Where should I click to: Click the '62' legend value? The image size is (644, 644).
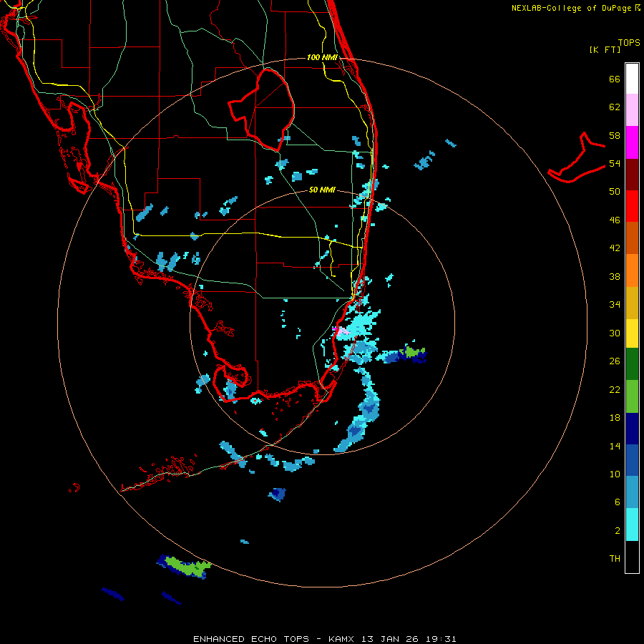point(615,107)
